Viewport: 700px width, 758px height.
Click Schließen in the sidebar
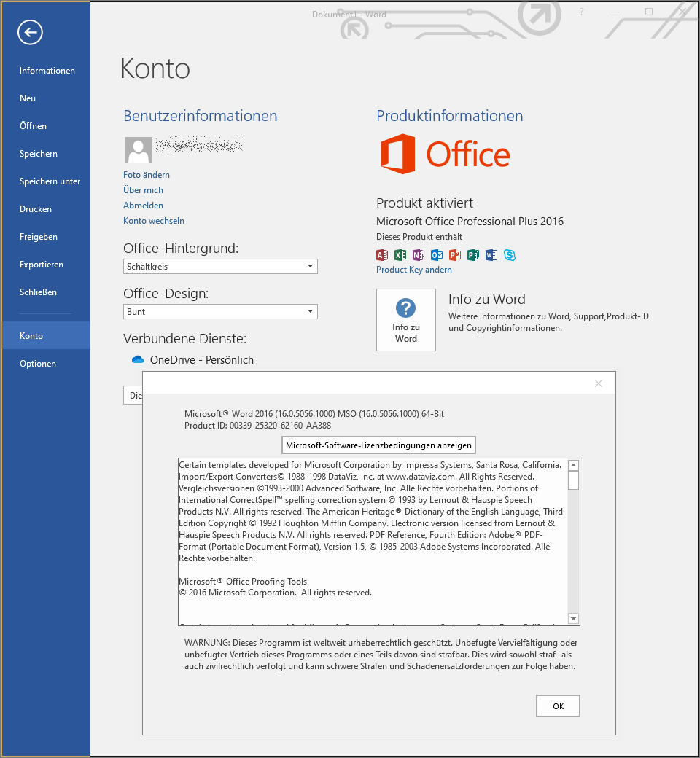pos(38,292)
